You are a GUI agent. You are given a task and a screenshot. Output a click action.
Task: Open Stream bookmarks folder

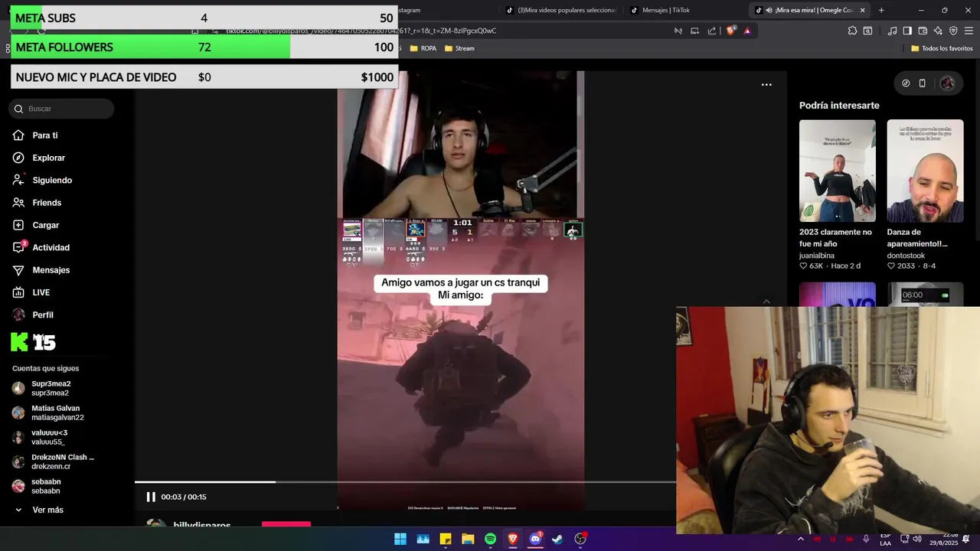tap(459, 48)
